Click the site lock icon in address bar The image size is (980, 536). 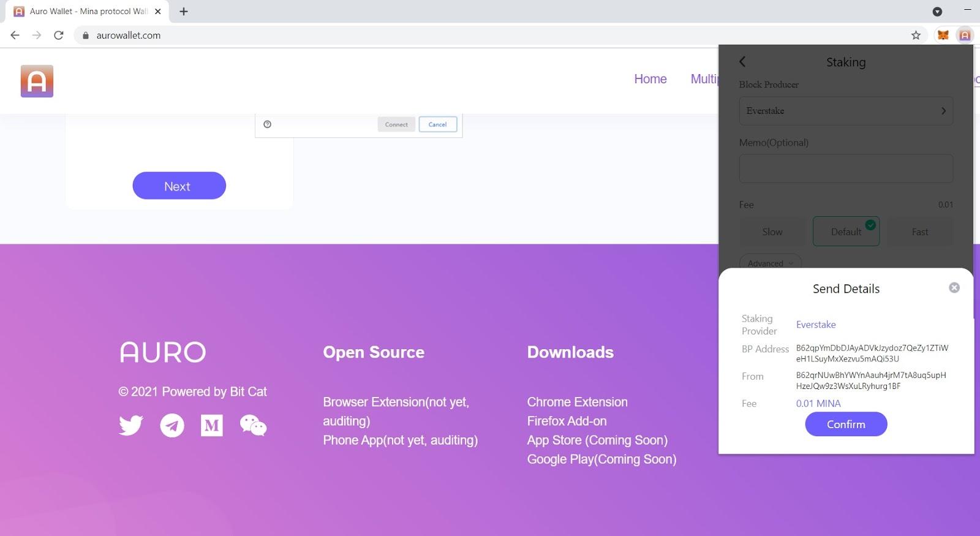[86, 36]
